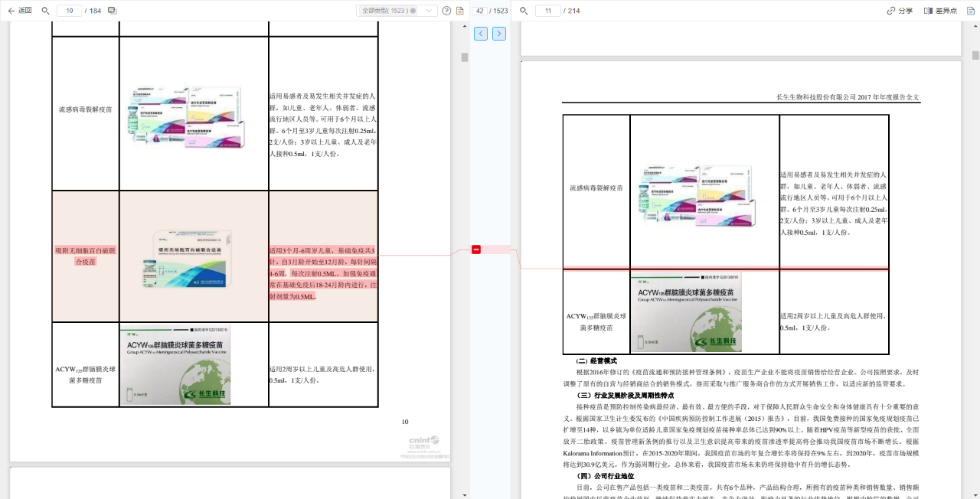Click the heading （二）经营模式
The height and width of the screenshot is (499, 980).
click(x=596, y=360)
